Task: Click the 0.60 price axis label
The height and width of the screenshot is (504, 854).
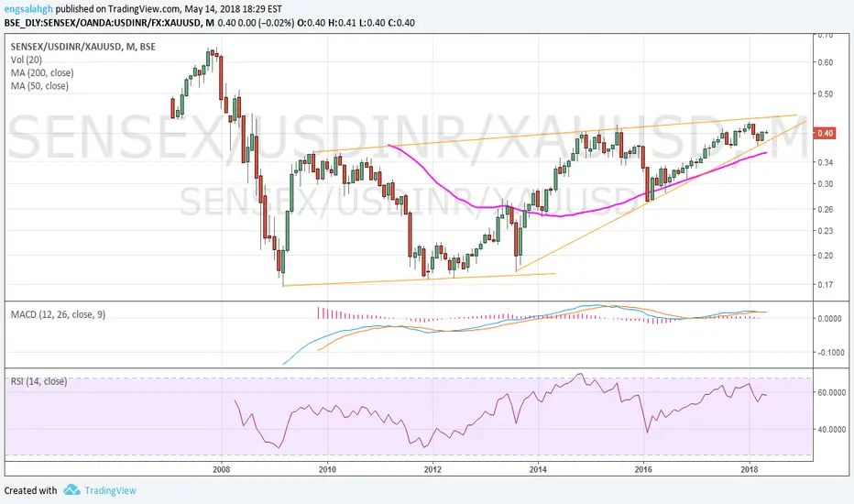Action: (826, 62)
